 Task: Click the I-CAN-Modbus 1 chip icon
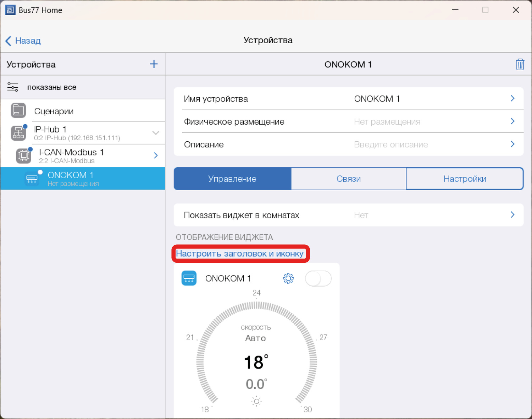click(x=24, y=156)
